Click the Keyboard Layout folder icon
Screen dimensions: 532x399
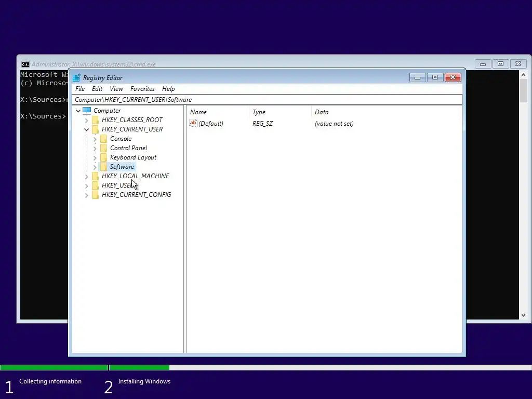[x=103, y=157]
